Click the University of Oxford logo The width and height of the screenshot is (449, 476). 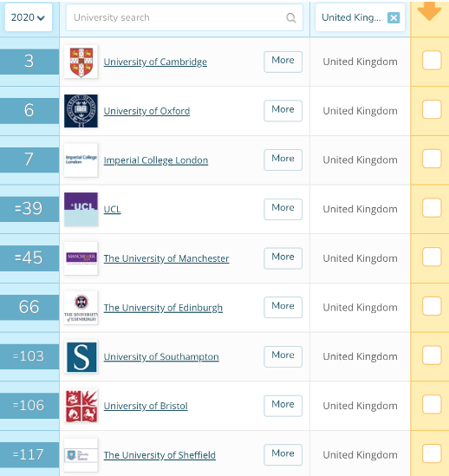81,111
